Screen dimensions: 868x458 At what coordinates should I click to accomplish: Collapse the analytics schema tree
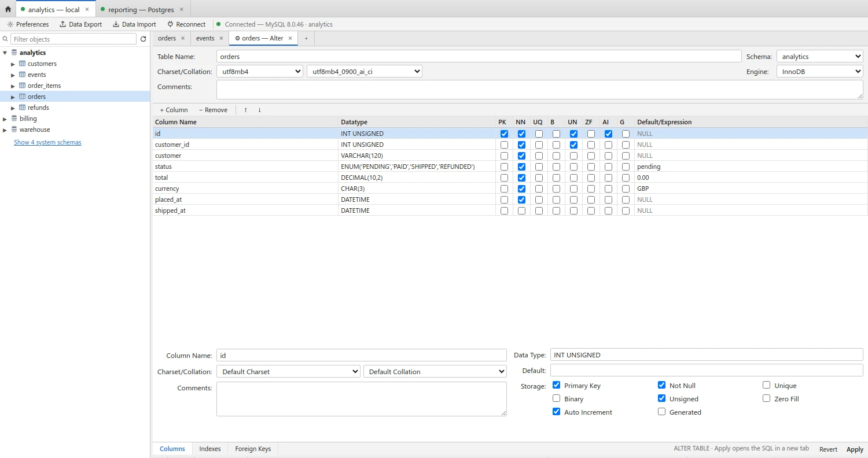tap(5, 53)
